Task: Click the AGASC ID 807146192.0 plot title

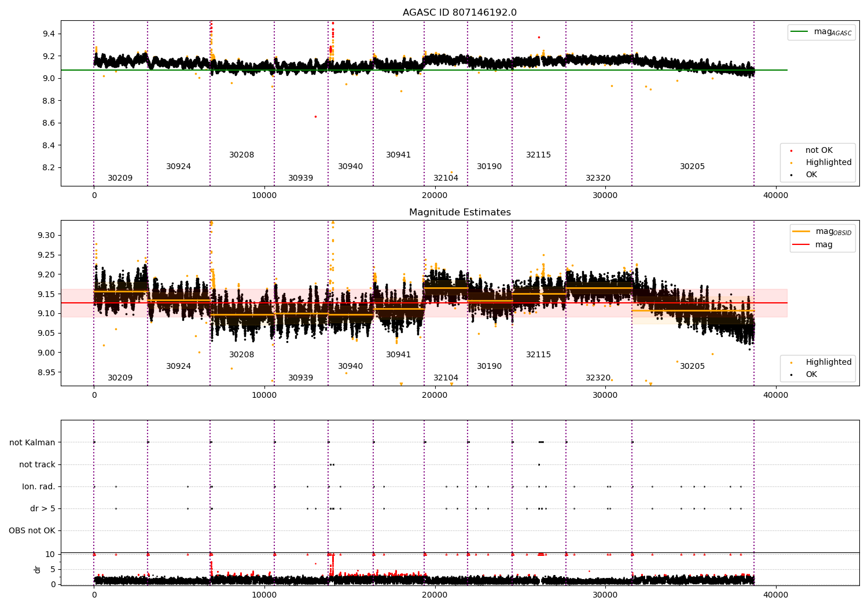Action: (x=459, y=13)
